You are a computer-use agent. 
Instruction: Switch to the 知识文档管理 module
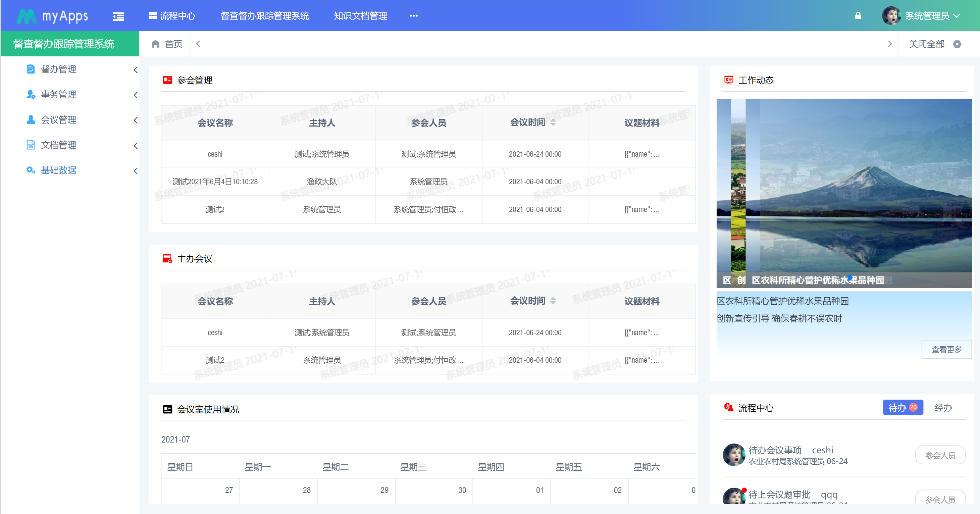pyautogui.click(x=360, y=15)
